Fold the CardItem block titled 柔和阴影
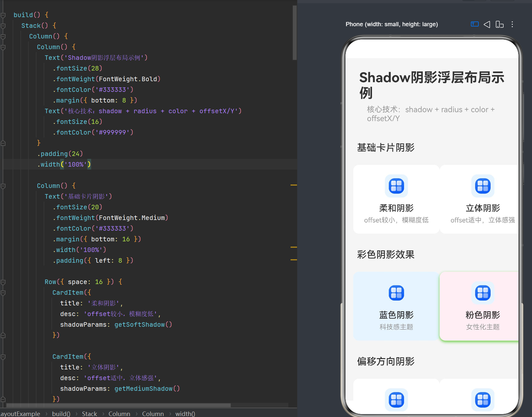Viewport: 532px width, 417px height. (3, 293)
